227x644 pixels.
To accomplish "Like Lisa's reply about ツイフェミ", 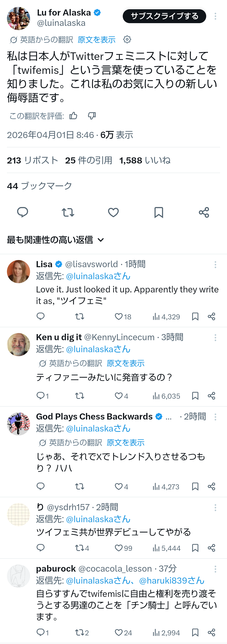I will click(119, 316).
